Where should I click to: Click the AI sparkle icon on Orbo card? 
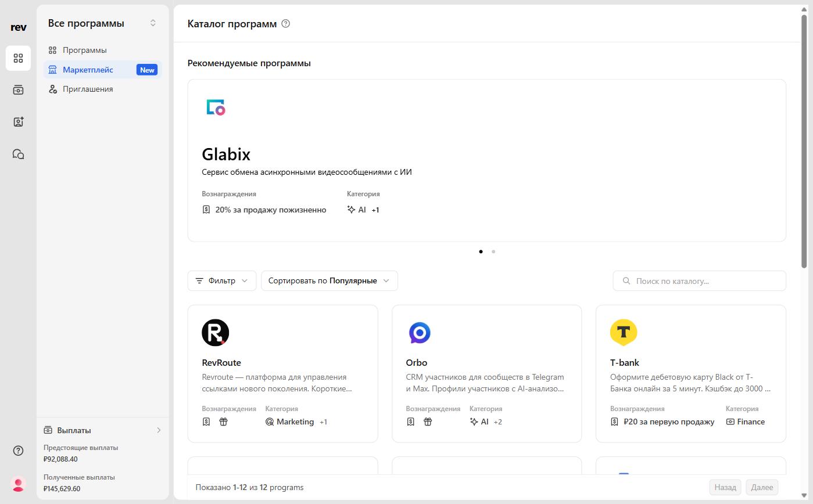474,422
